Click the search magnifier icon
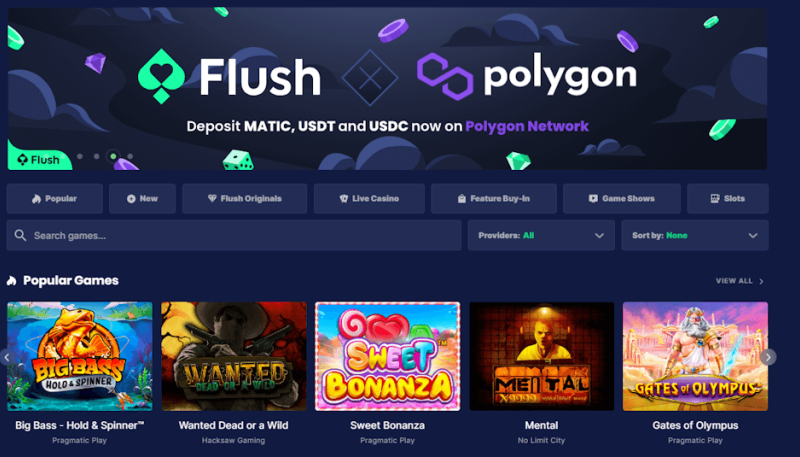Image resolution: width=800 pixels, height=457 pixels. (x=20, y=235)
